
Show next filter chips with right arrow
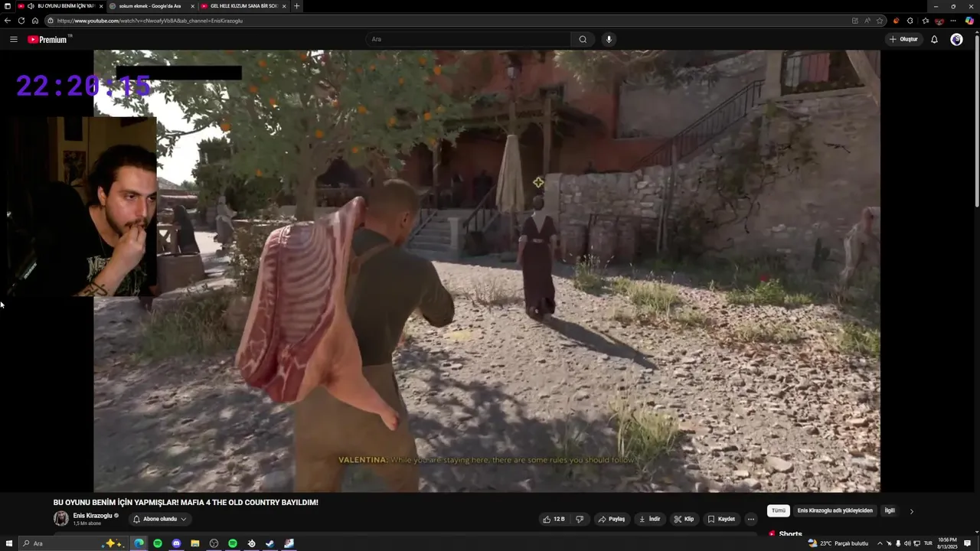(x=911, y=511)
